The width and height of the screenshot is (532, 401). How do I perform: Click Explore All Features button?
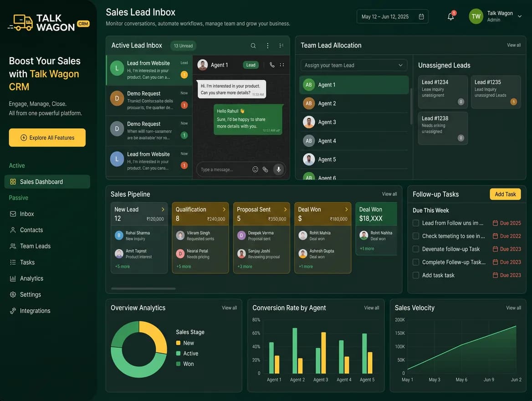pyautogui.click(x=47, y=138)
